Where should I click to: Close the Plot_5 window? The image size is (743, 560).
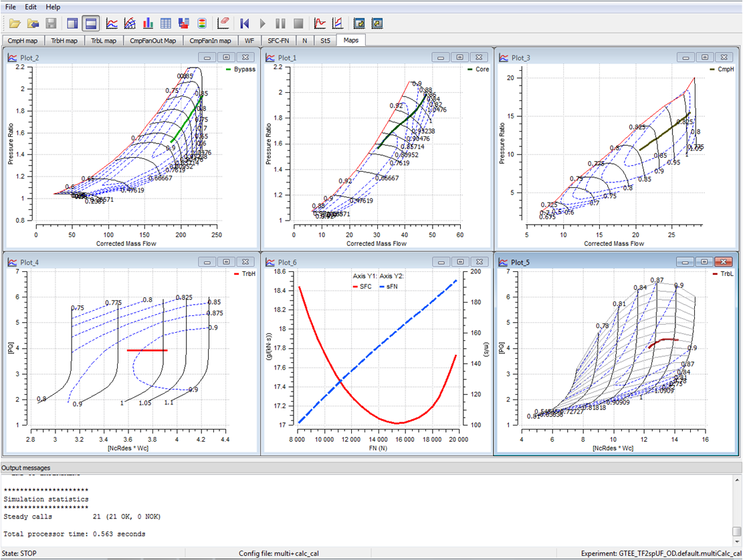click(x=723, y=262)
